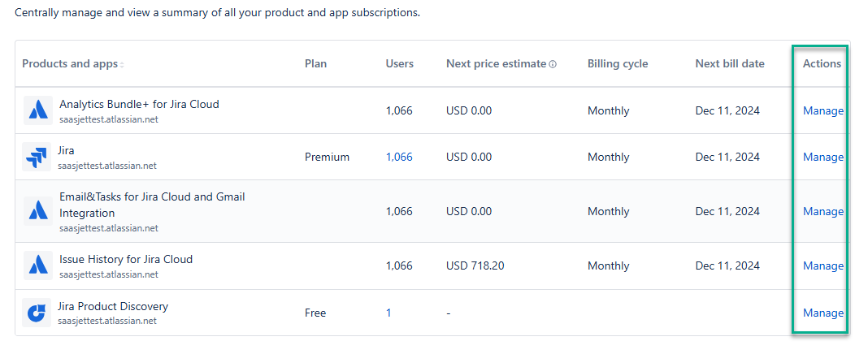Manage the Jira Premium subscription
The height and width of the screenshot is (354, 868).
tap(822, 157)
